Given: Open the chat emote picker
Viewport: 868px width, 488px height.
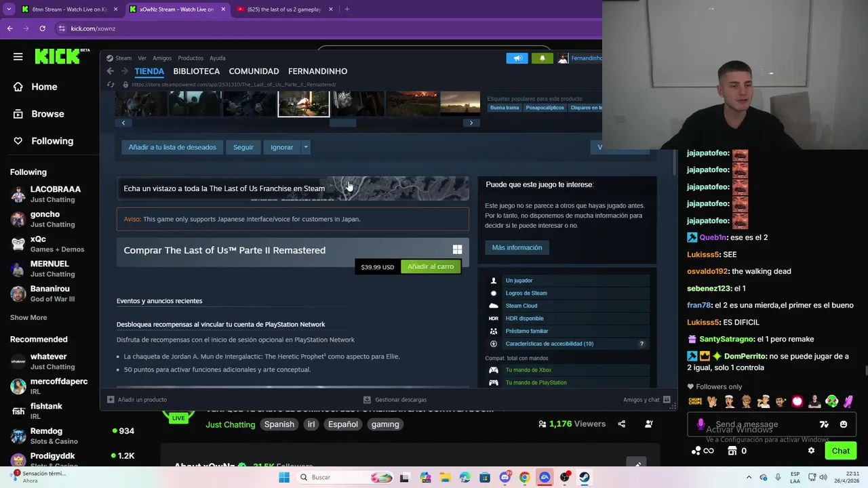Looking at the screenshot, I should tap(843, 424).
